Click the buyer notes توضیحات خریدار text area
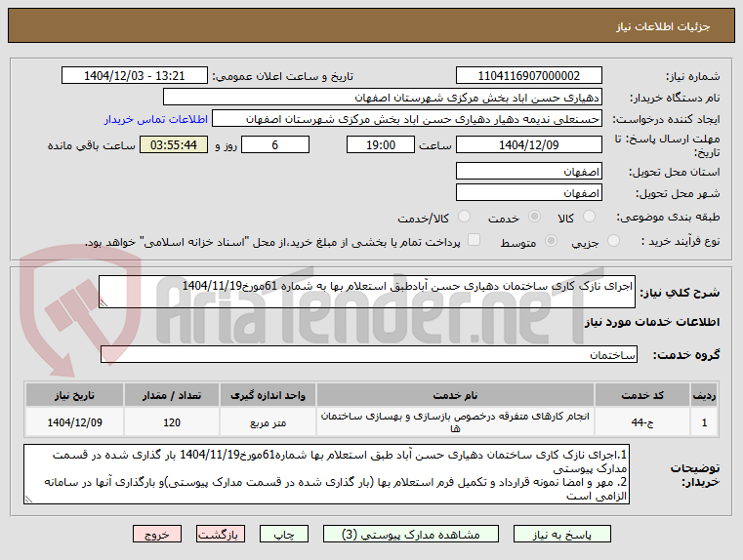The width and height of the screenshot is (743, 560). coord(326,474)
